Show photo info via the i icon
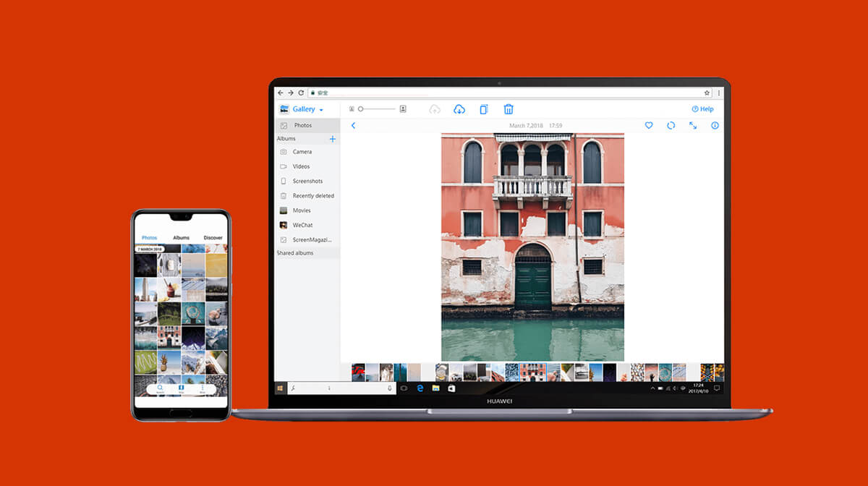868x486 pixels. click(x=715, y=126)
